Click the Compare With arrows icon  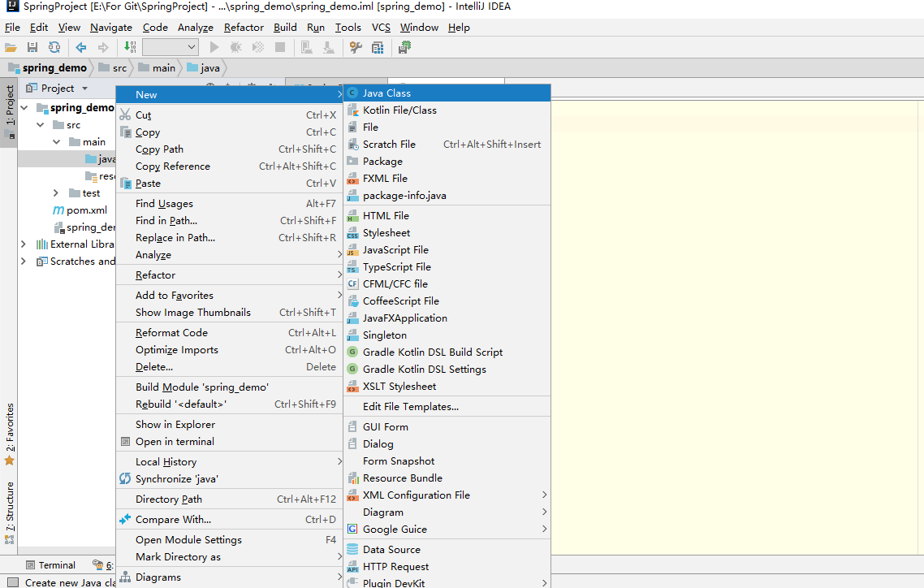[125, 520]
